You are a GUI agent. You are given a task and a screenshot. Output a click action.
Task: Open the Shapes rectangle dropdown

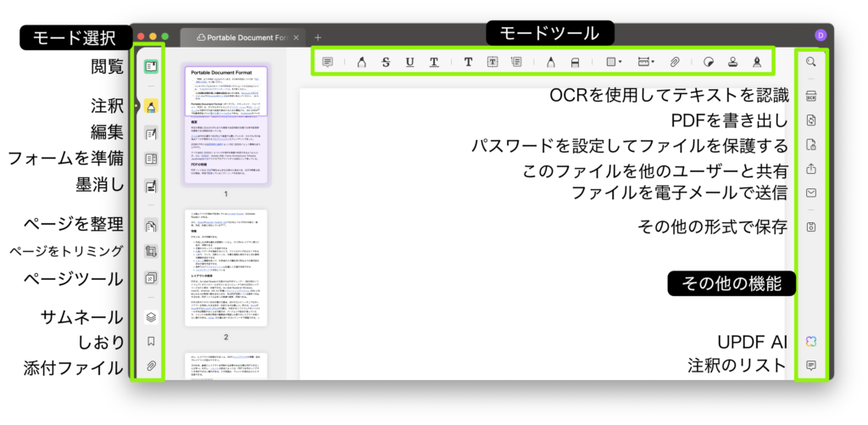614,62
